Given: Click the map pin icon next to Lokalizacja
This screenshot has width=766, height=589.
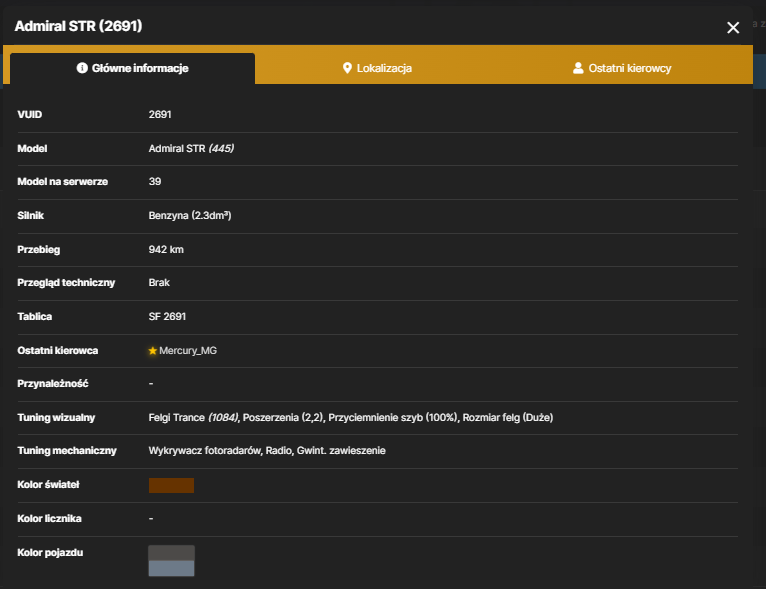Looking at the screenshot, I should click(347, 68).
